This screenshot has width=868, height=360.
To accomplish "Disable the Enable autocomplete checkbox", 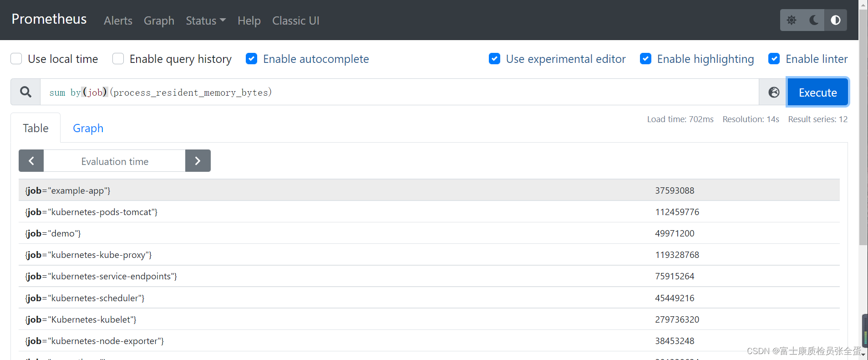I will [251, 59].
